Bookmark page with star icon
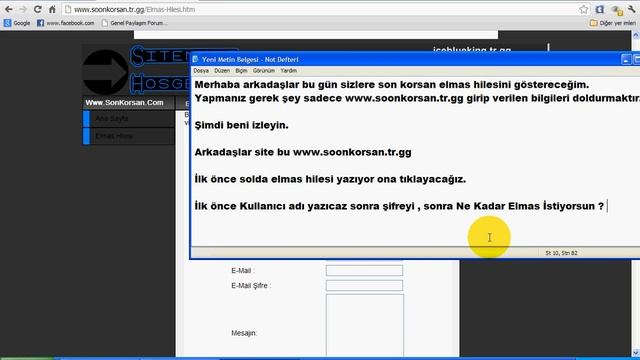The height and width of the screenshot is (360, 640). pyautogui.click(x=584, y=9)
